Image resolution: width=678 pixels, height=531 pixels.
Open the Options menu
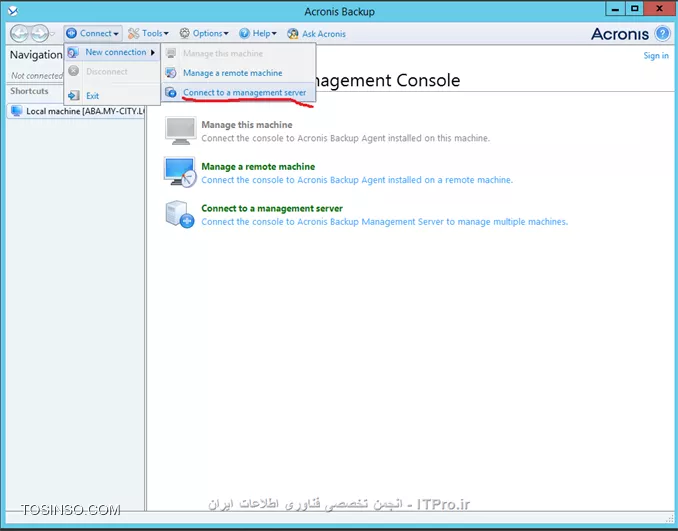coord(204,33)
